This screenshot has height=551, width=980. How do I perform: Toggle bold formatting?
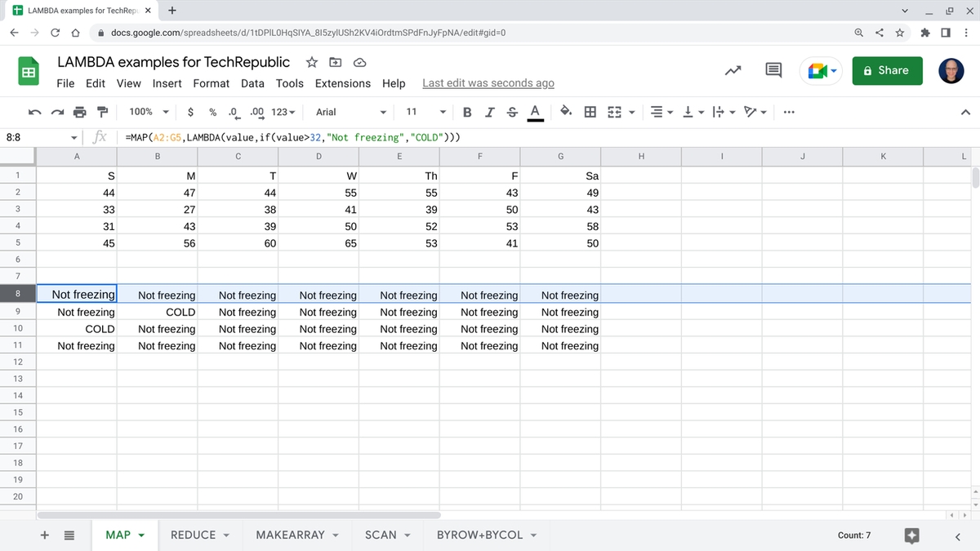coord(466,112)
